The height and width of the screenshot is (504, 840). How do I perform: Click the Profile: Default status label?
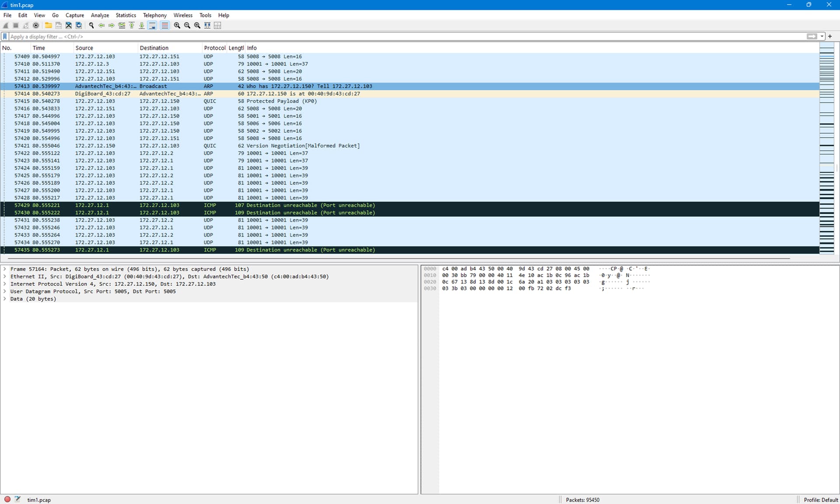pyautogui.click(x=820, y=500)
